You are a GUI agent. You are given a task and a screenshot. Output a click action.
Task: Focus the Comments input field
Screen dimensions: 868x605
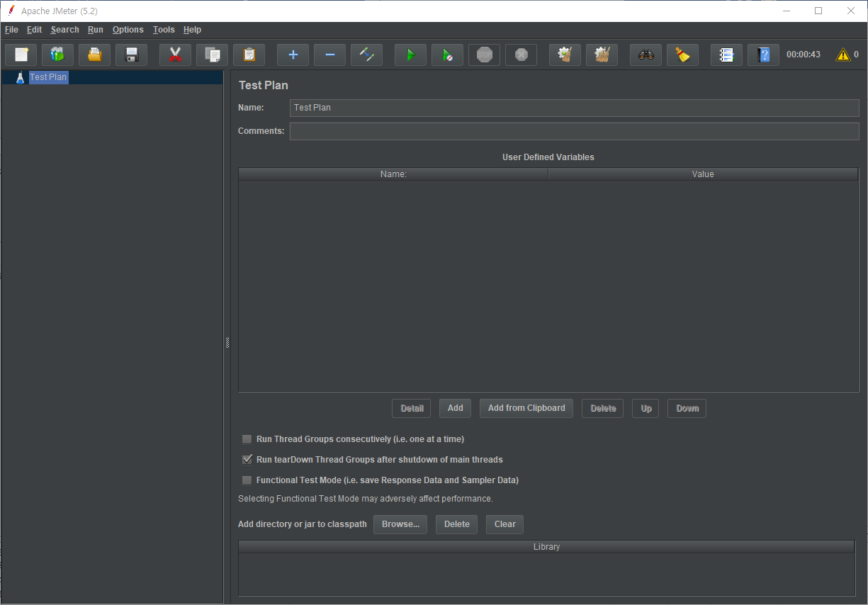pos(575,131)
